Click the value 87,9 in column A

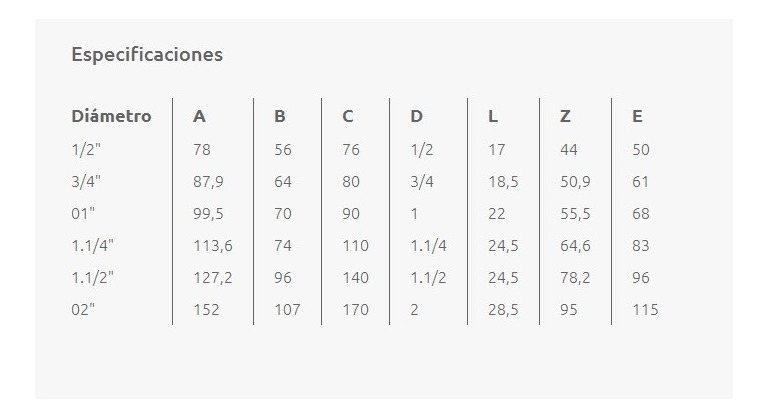(208, 182)
